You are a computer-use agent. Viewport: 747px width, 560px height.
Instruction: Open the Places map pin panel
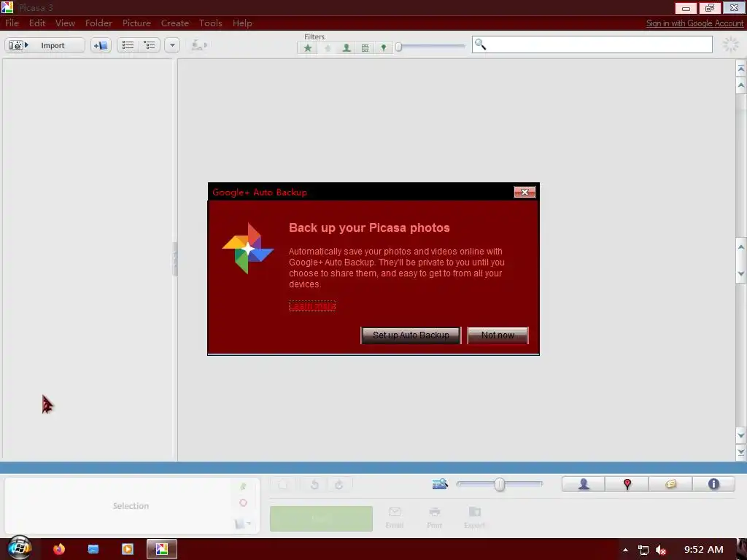pos(627,484)
